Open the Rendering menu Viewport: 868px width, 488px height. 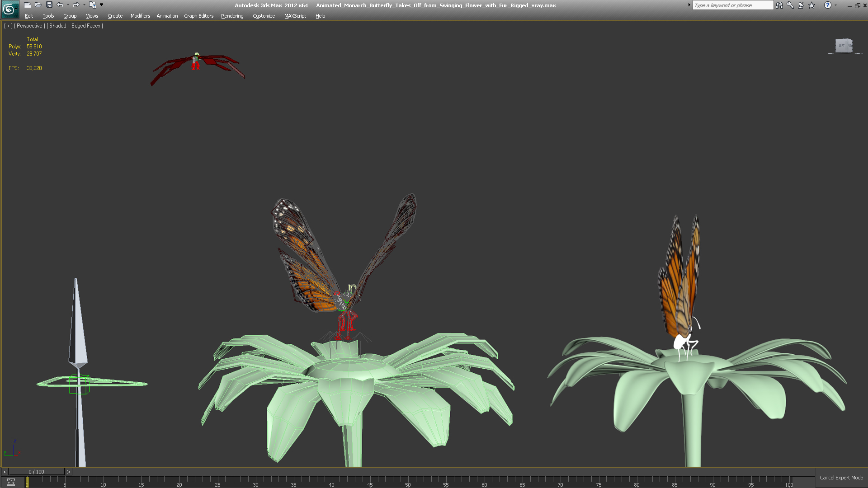click(x=232, y=16)
